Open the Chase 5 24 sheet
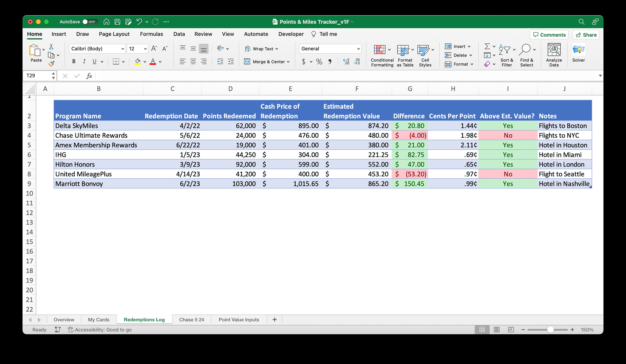Viewport: 626px width, 364px height. click(192, 320)
